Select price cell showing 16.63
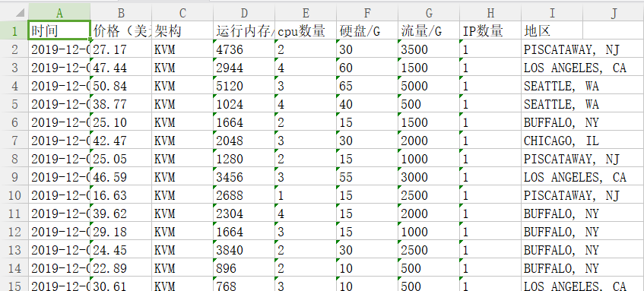644x291 pixels. 121,195
